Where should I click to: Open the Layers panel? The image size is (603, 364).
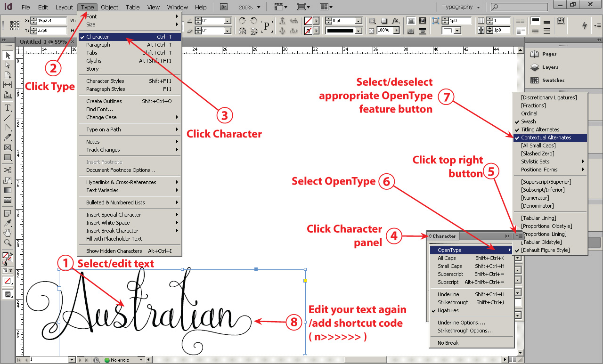550,67
